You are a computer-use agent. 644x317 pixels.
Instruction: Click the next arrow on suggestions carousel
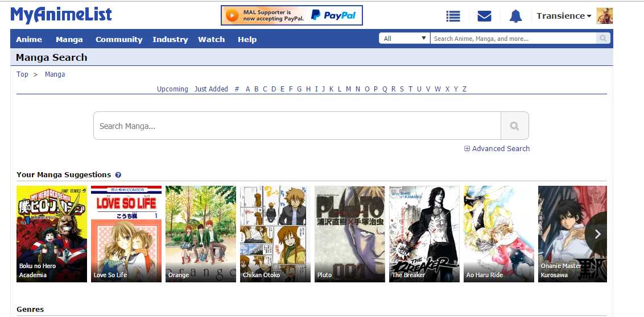(597, 233)
